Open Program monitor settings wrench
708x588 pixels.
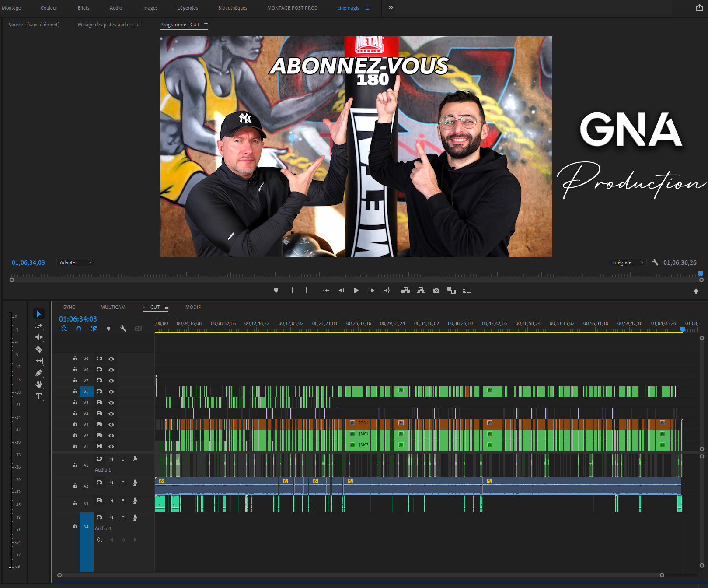(x=655, y=262)
